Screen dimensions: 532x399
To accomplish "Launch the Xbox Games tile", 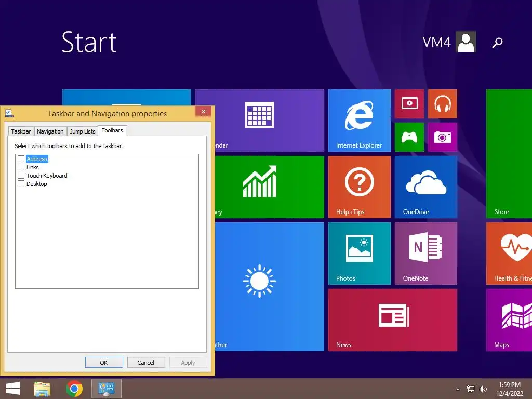I will pyautogui.click(x=409, y=137).
